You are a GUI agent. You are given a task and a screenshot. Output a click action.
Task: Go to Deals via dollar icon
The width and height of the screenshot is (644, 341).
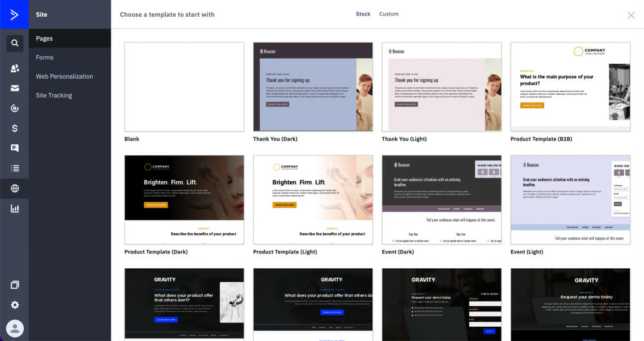tap(14, 128)
